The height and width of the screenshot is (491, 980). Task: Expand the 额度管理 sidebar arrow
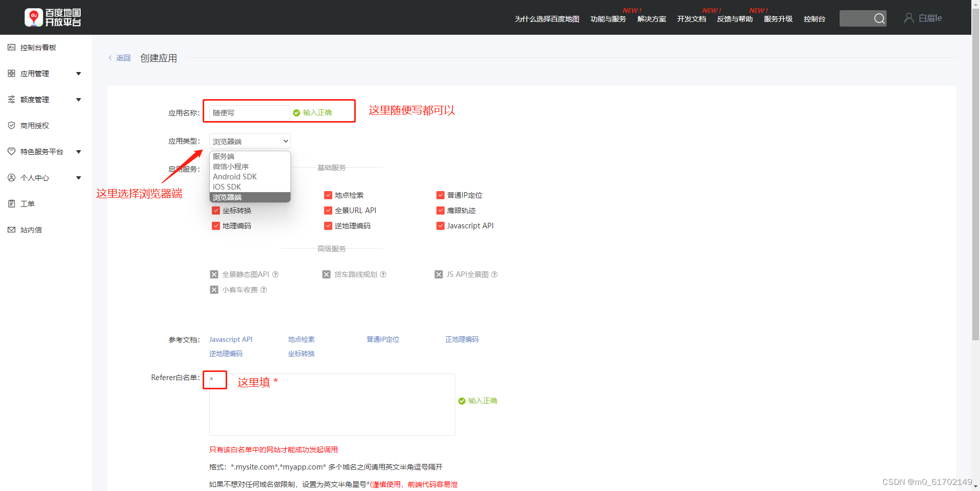(79, 100)
